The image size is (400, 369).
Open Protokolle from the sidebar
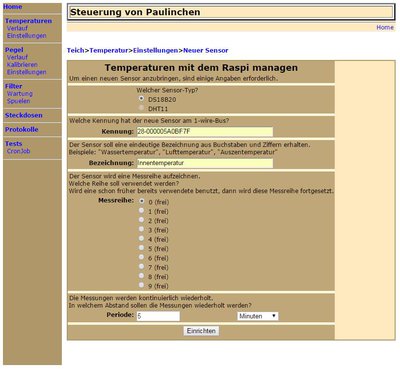click(22, 130)
